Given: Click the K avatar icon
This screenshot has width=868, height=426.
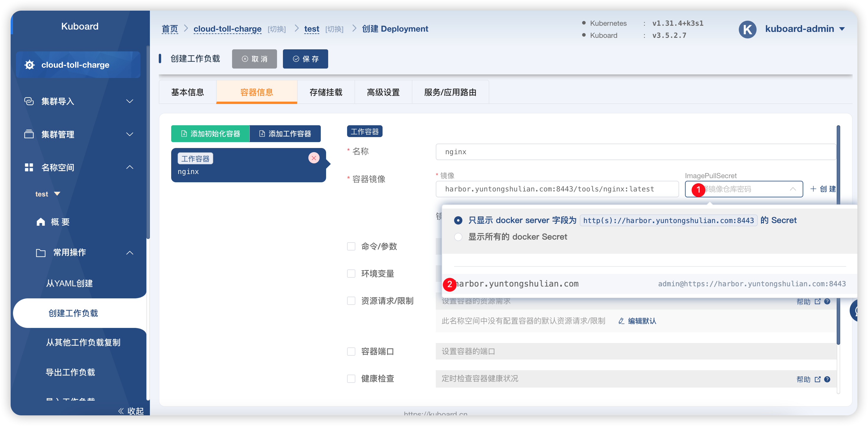Looking at the screenshot, I should pyautogui.click(x=747, y=29).
